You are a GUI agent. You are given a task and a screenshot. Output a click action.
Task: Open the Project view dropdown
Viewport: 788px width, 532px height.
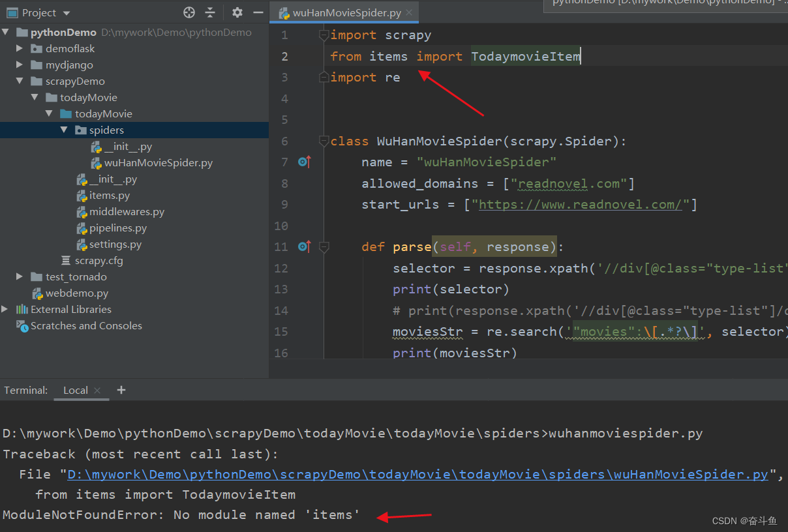coord(67,13)
